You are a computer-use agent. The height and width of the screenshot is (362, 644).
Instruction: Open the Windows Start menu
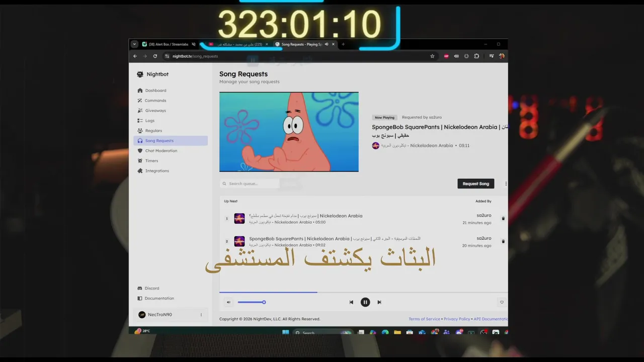point(286,332)
